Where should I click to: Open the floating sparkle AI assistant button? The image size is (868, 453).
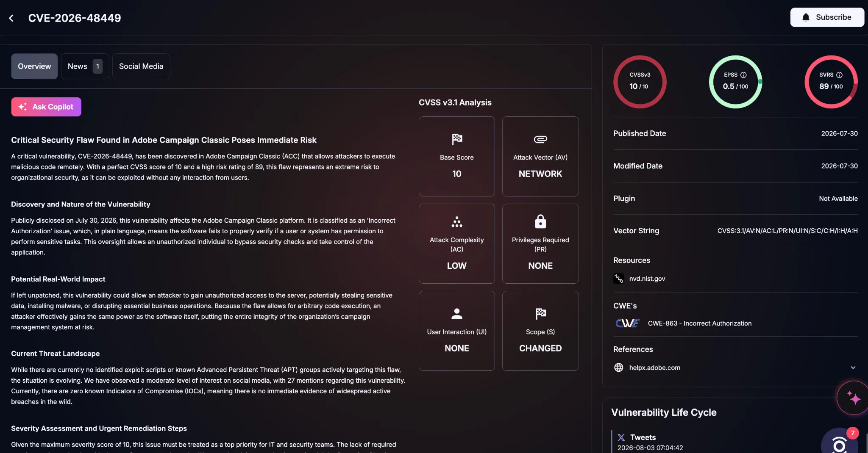(x=854, y=398)
